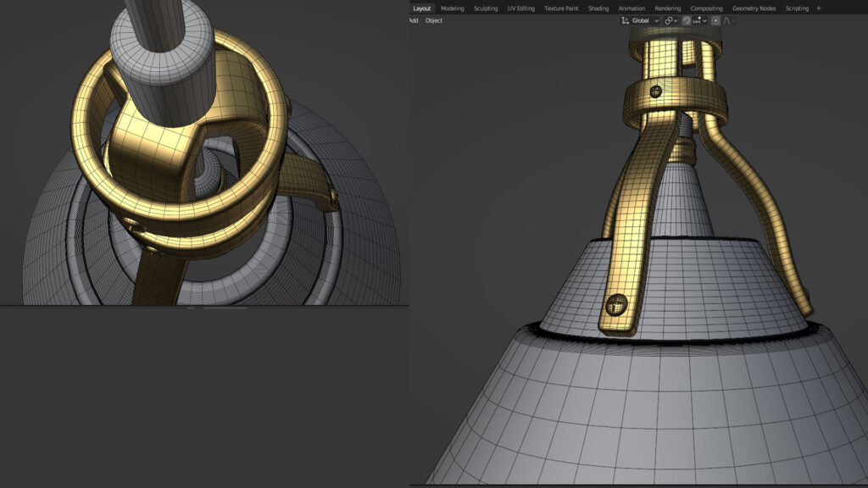Switch to the Sculpting workspace tab

point(486,8)
